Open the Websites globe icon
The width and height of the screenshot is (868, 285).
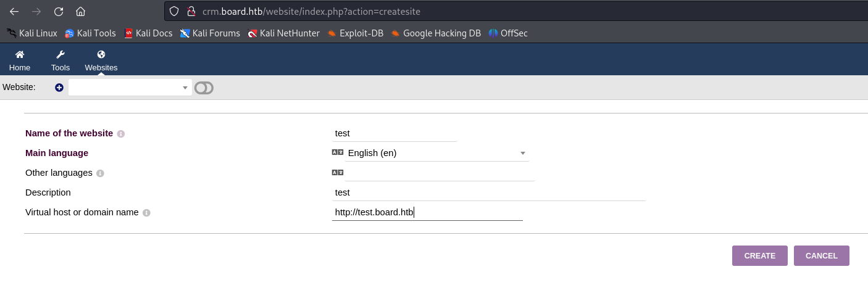pyautogui.click(x=101, y=54)
